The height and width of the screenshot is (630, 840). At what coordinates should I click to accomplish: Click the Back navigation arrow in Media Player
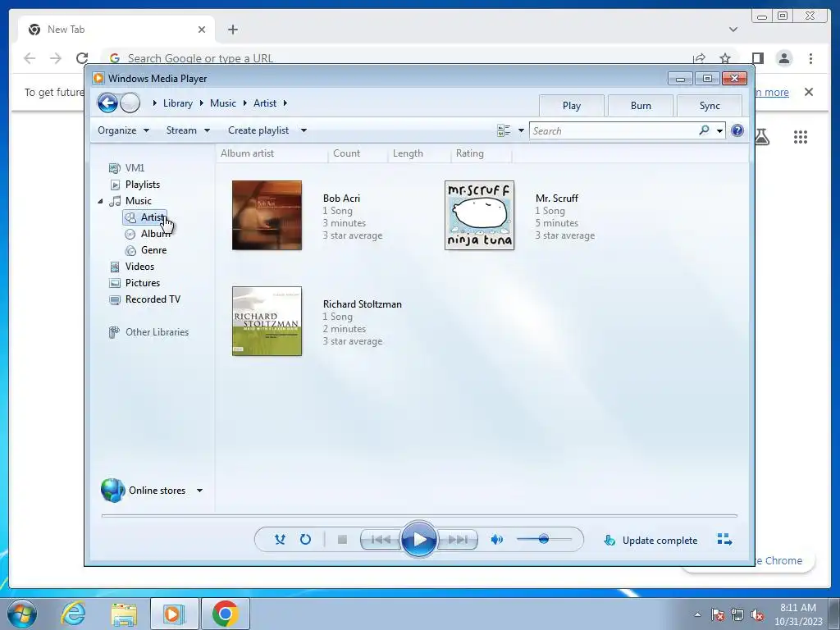[107, 103]
